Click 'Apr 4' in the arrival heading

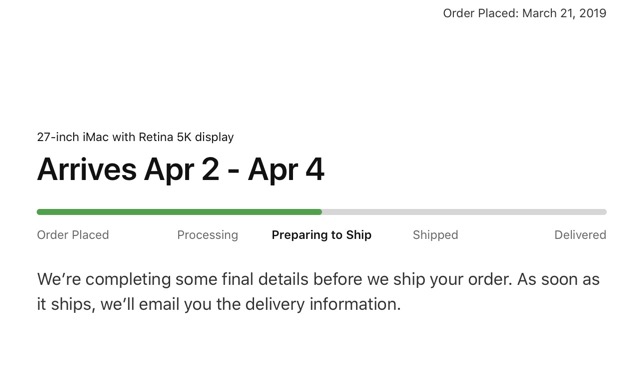(x=286, y=169)
